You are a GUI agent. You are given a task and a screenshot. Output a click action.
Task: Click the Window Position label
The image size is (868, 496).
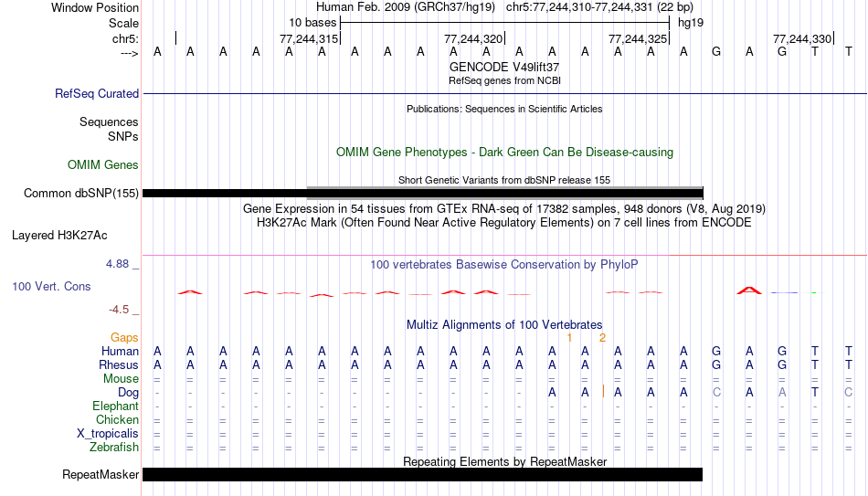tap(95, 7)
